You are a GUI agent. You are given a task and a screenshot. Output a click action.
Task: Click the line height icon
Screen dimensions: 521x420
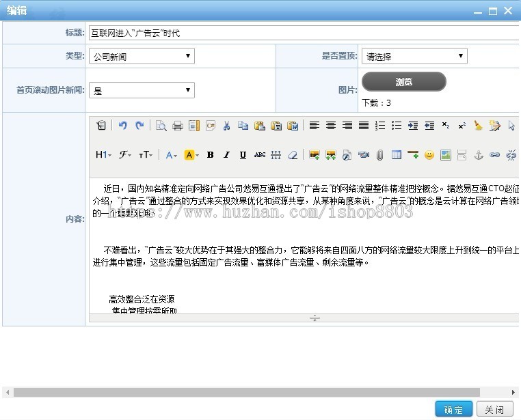276,154
